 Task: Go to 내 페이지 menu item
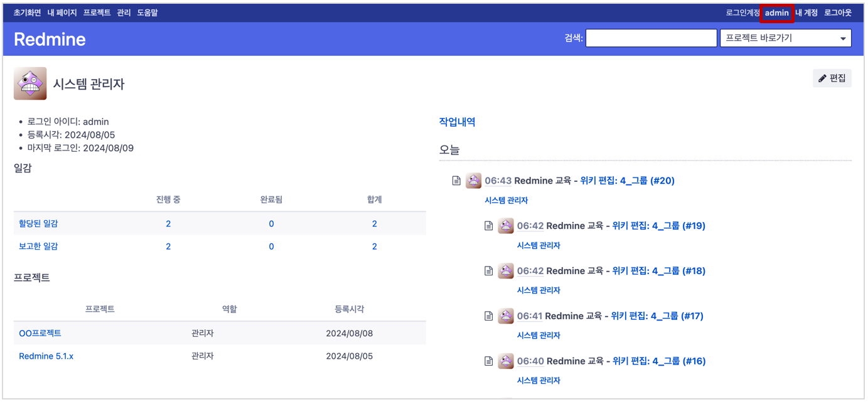point(62,13)
